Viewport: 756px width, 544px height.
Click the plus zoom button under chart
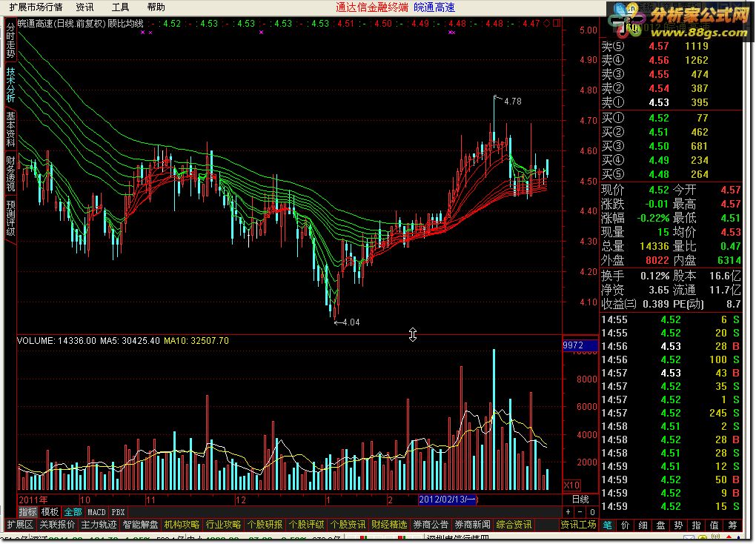tap(568, 512)
